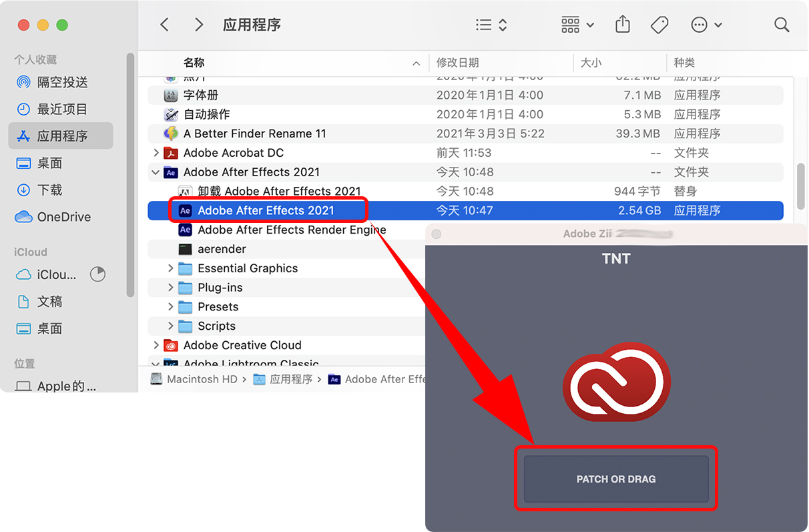Click the Edit Tags toolbar icon
The image size is (809, 532).
[659, 25]
